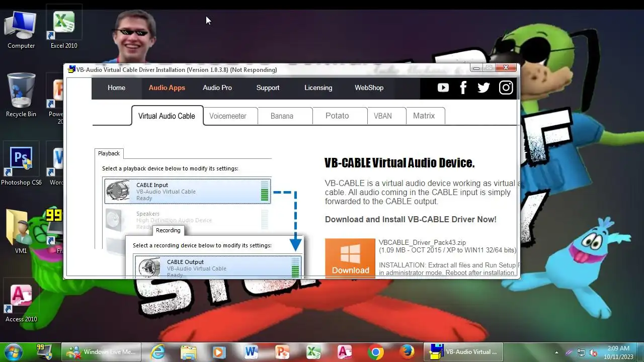Click the Fraps icon in the taskbar
The height and width of the screenshot is (362, 644).
(44, 351)
